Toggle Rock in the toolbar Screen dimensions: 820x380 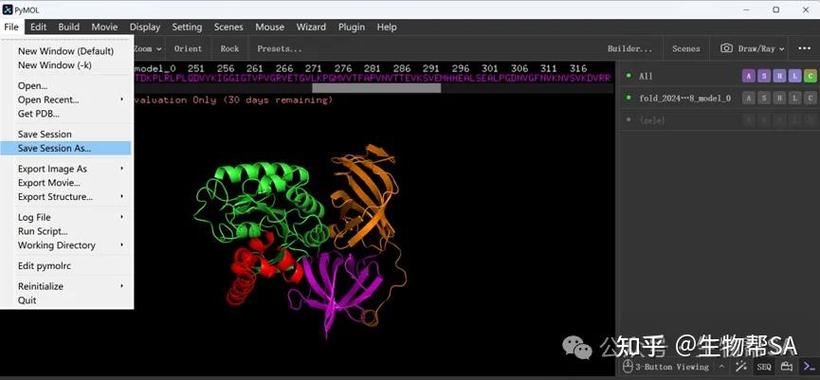230,49
